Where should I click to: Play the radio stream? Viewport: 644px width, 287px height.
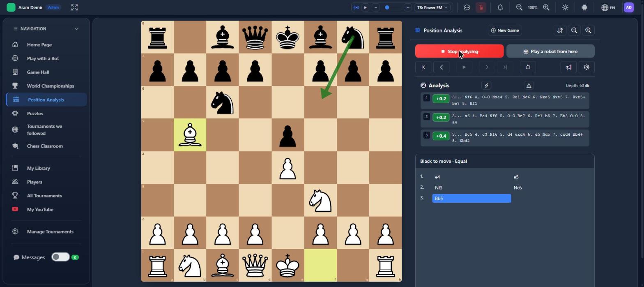(365, 7)
